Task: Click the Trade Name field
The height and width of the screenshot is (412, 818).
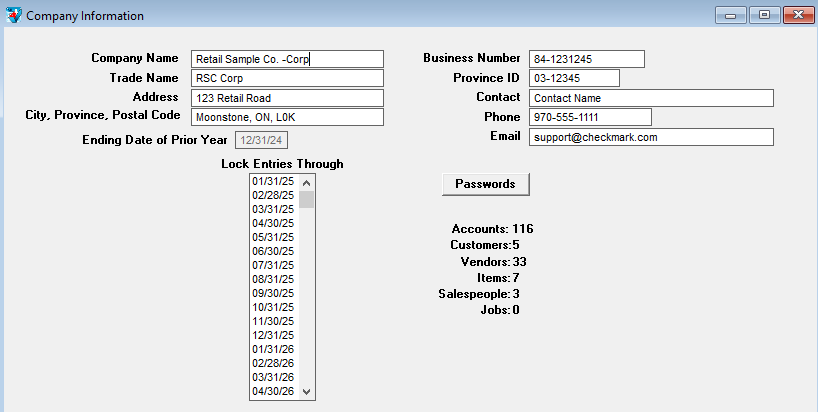Action: [x=287, y=78]
